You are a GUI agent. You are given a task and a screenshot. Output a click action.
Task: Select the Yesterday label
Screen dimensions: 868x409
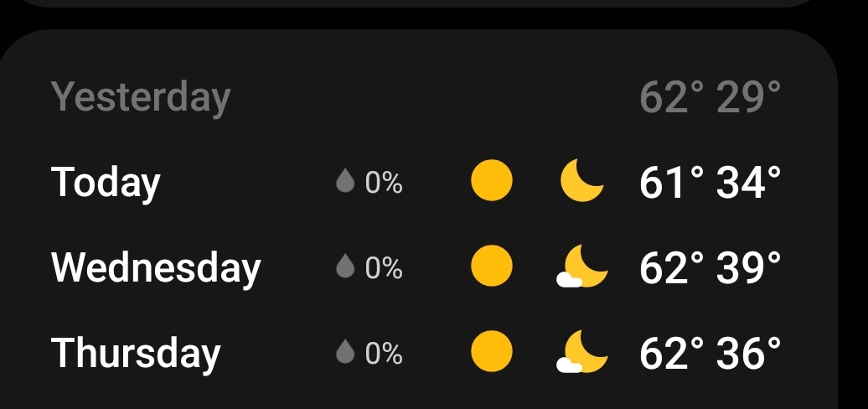click(140, 97)
